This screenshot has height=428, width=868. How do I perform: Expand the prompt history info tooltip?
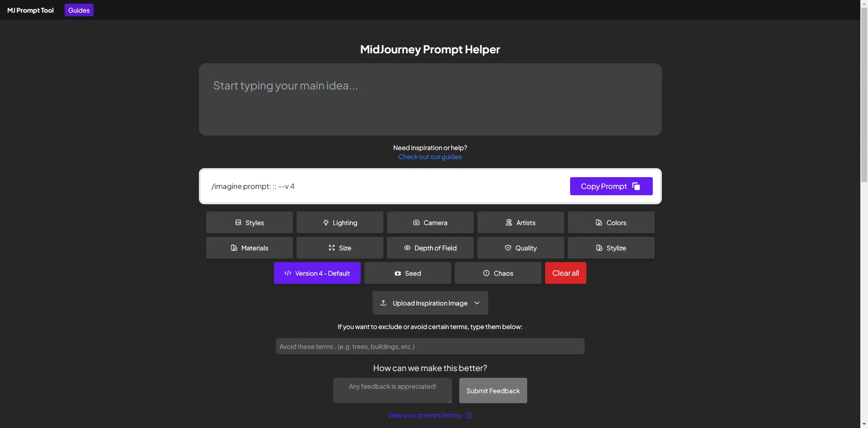coord(469,415)
